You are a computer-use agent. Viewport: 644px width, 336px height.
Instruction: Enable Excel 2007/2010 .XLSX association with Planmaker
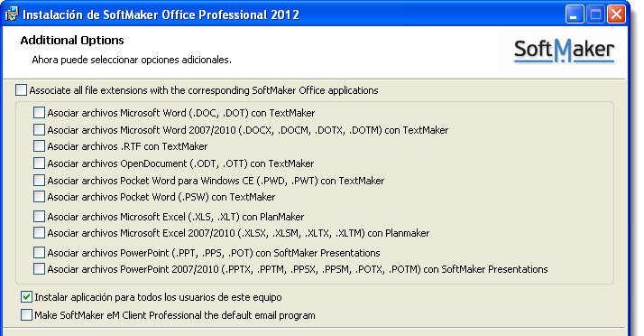[x=39, y=233]
